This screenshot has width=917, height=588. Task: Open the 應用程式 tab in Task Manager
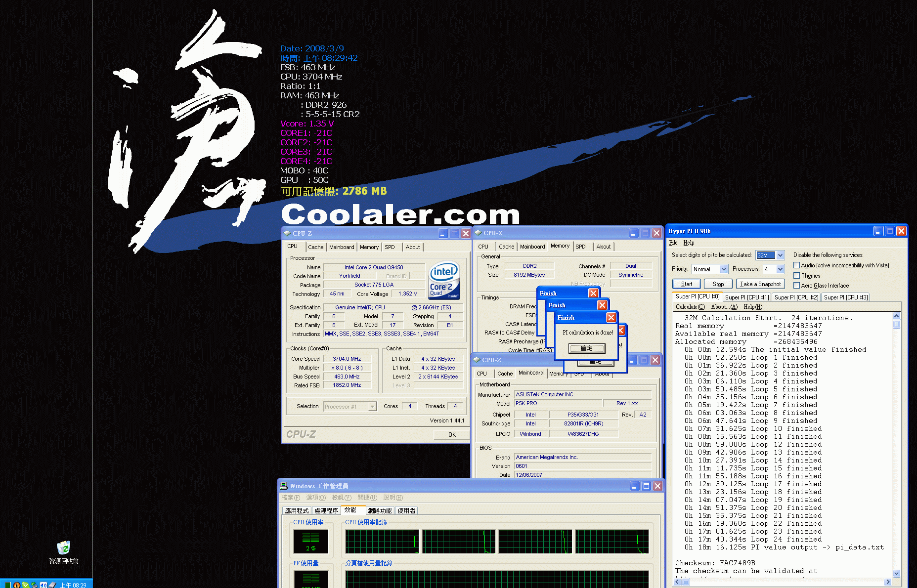tap(297, 511)
